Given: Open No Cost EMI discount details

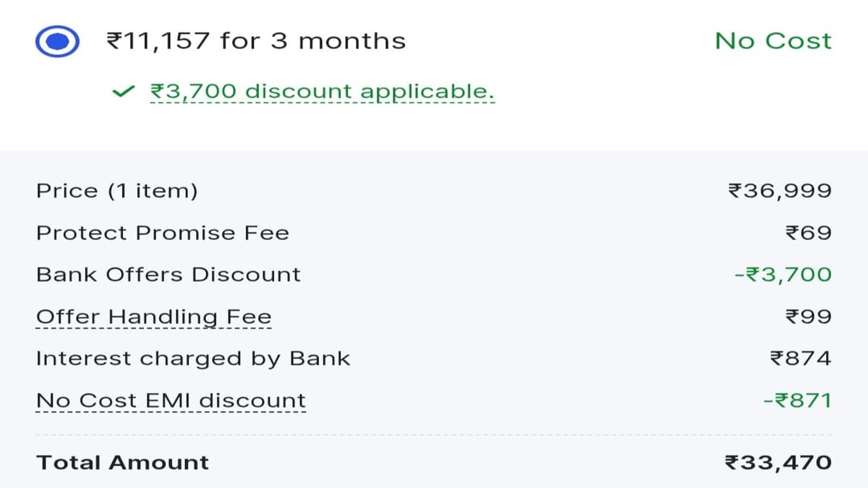Looking at the screenshot, I should pos(171,401).
